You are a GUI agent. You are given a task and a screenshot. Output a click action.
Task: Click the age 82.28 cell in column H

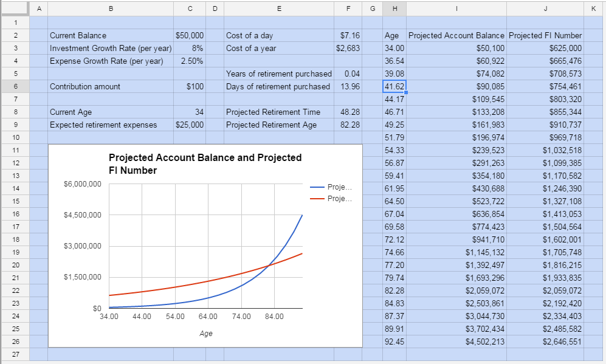(394, 290)
